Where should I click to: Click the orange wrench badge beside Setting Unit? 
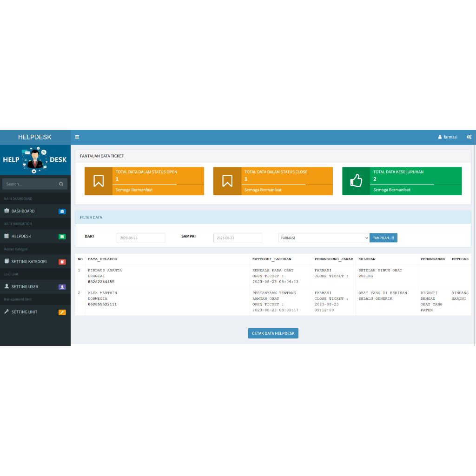pyautogui.click(x=63, y=312)
